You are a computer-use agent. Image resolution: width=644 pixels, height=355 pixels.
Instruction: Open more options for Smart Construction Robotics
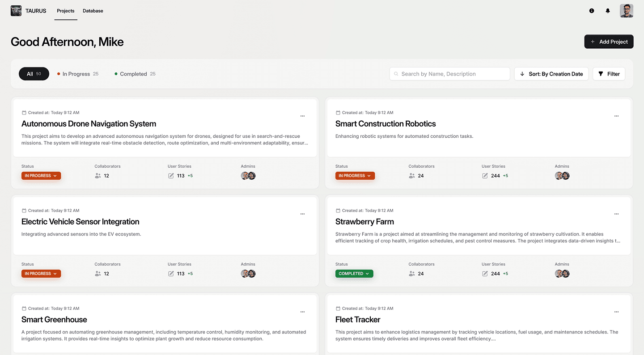point(617,116)
